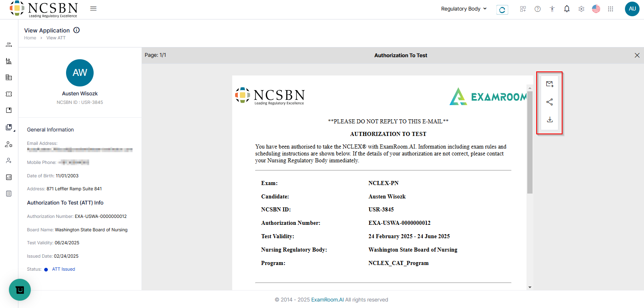The height and width of the screenshot is (308, 644).
Task: Click the General Information heading
Action: click(50, 130)
